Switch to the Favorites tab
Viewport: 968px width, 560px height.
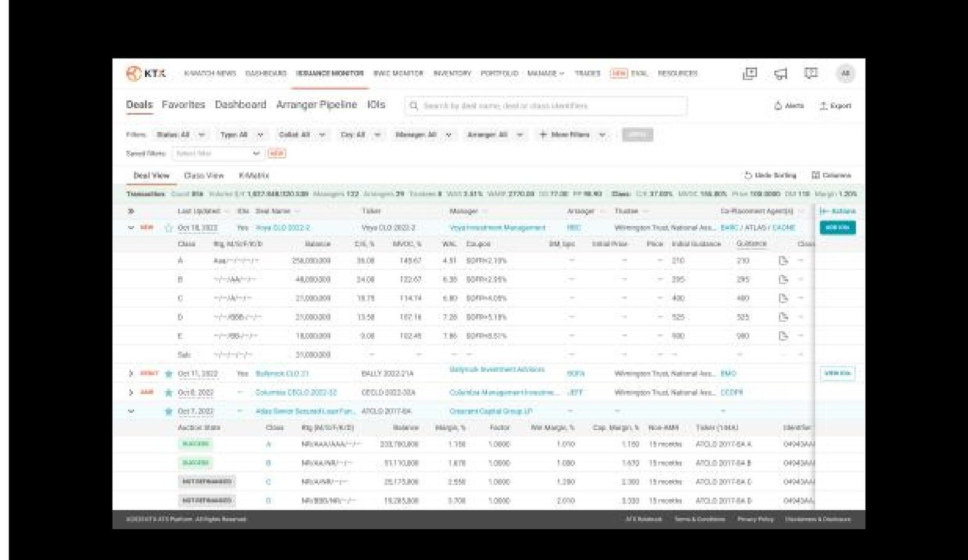tap(183, 105)
